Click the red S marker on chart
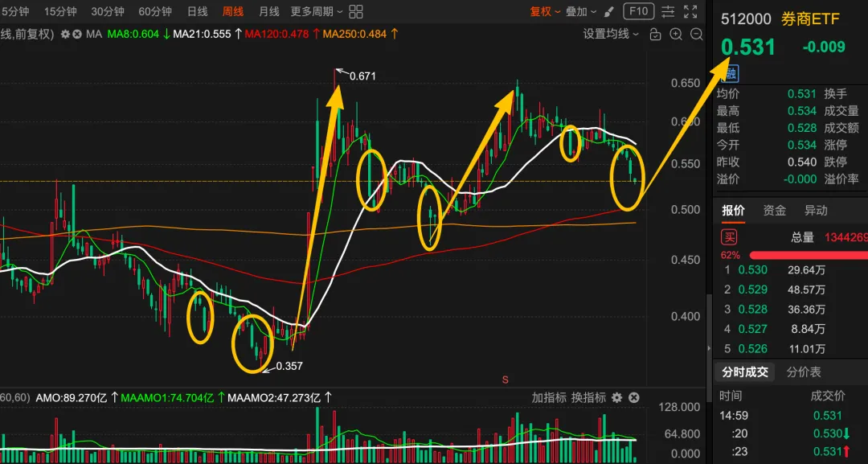868x464 pixels. coord(505,380)
